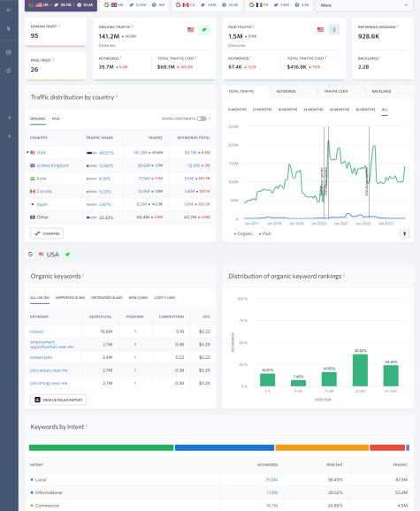420x511 pixels.
Task: Open 'job careers near me' keyword link
Action: click(49, 370)
